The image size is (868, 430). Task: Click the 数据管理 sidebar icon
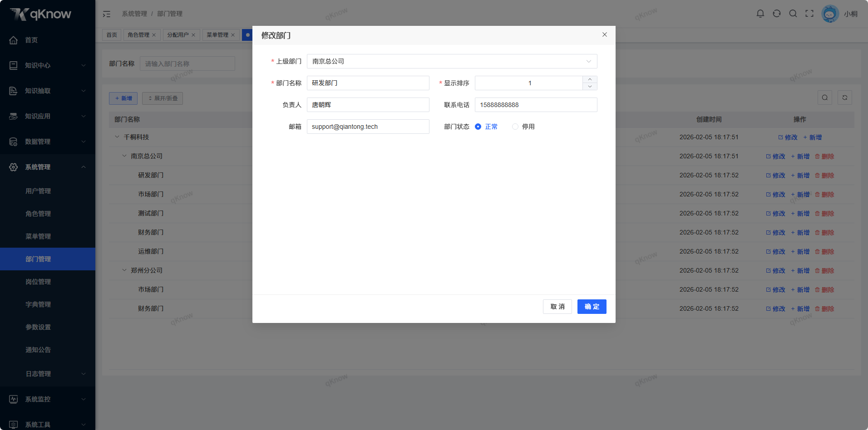14,142
